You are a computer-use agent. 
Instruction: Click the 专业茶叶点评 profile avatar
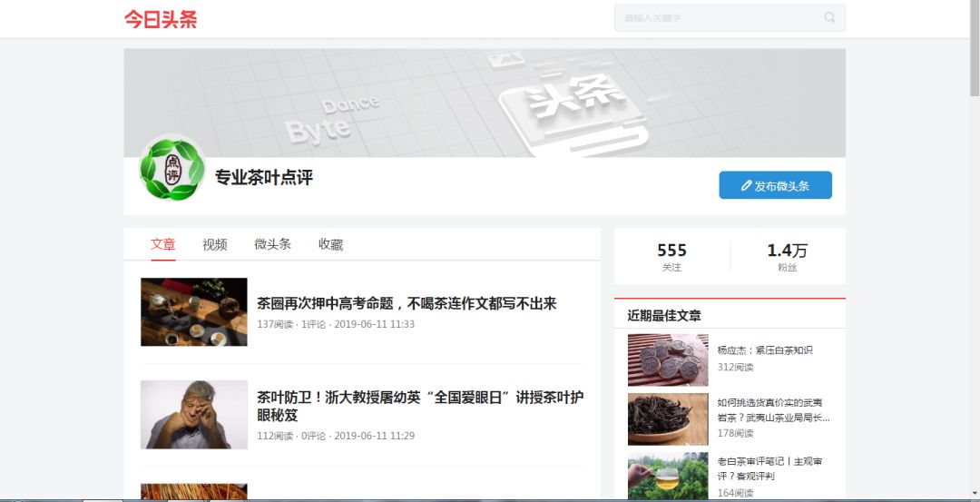point(171,169)
